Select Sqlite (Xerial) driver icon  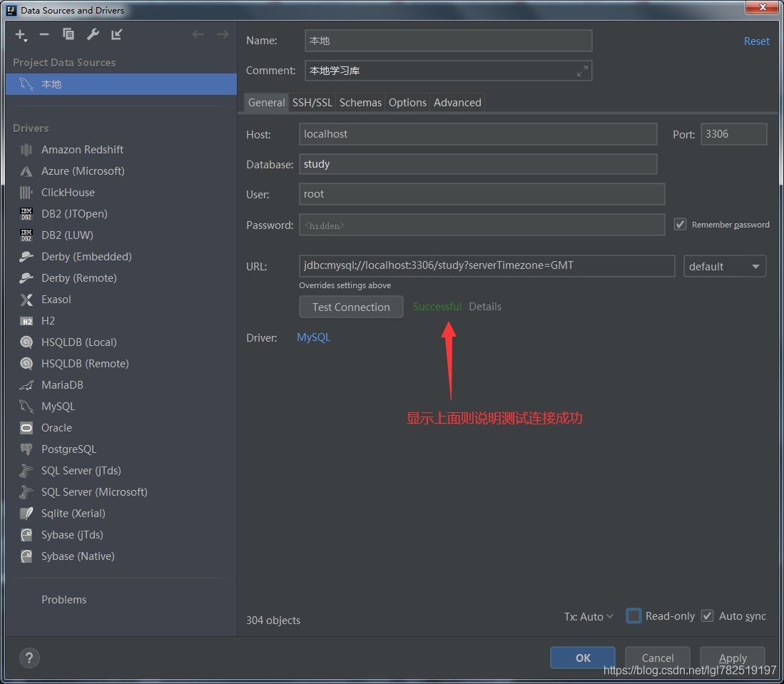26,514
